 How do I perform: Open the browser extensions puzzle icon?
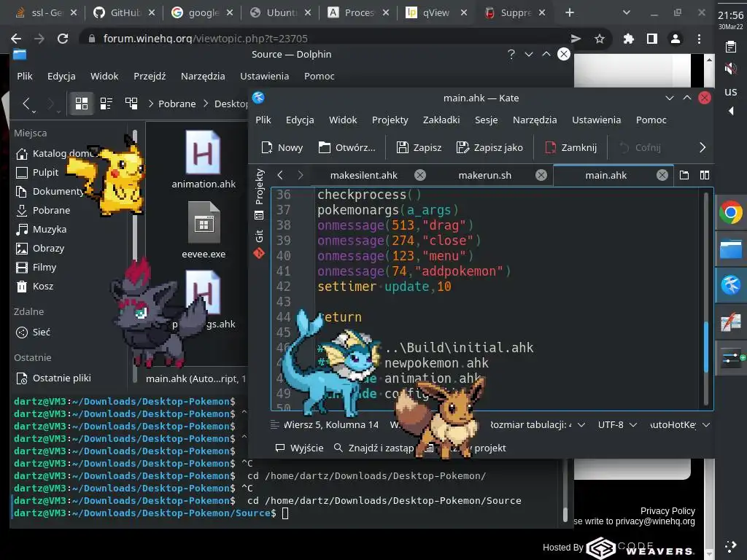628,39
